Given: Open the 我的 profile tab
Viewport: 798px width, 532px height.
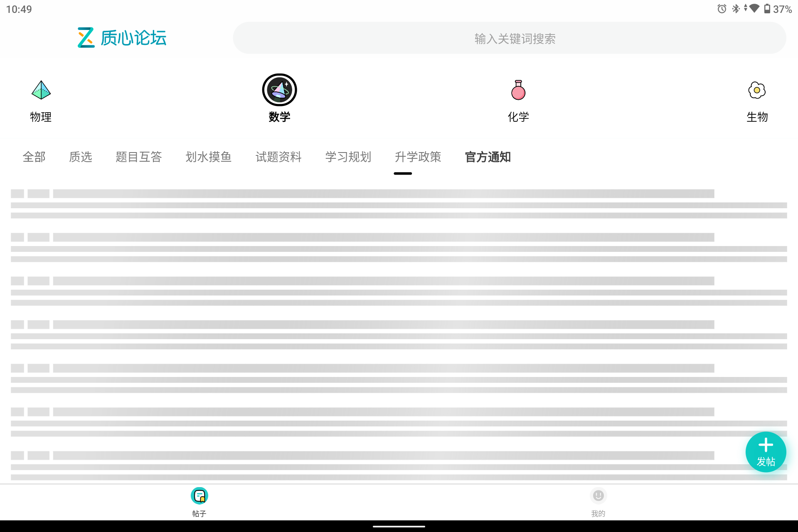Looking at the screenshot, I should 598,502.
